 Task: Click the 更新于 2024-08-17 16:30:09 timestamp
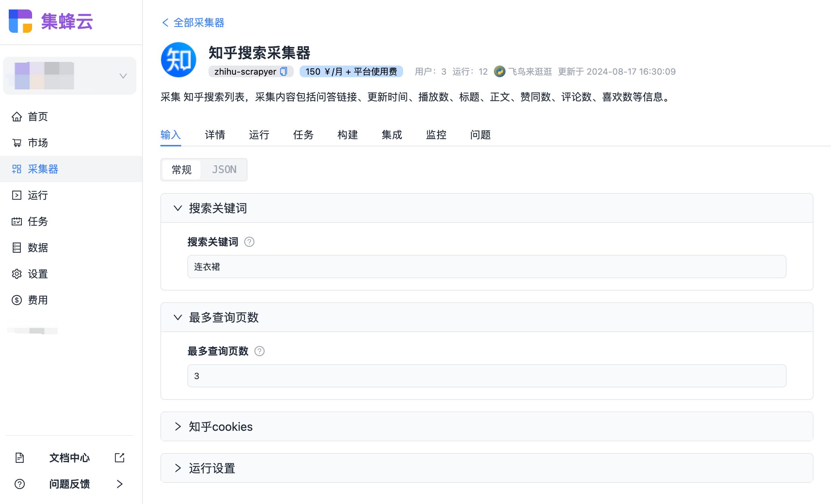click(x=617, y=71)
